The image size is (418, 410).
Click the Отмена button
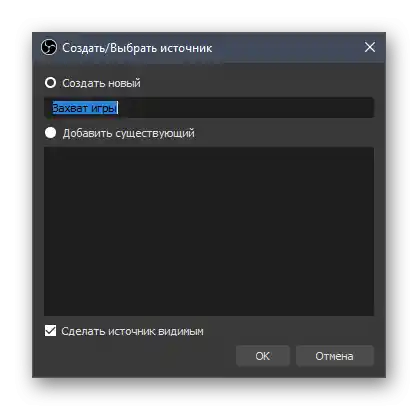334,356
